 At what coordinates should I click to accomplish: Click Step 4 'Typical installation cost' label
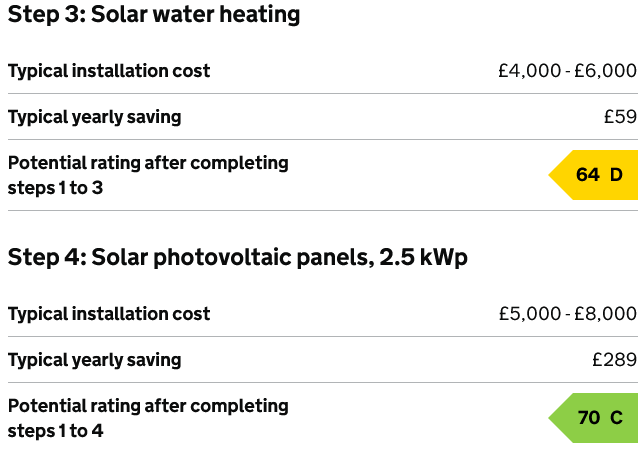(109, 314)
